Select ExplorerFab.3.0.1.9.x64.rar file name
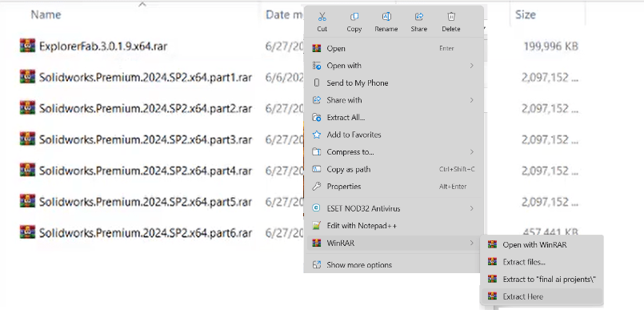Image resolution: width=644 pixels, height=310 pixels. (x=103, y=46)
